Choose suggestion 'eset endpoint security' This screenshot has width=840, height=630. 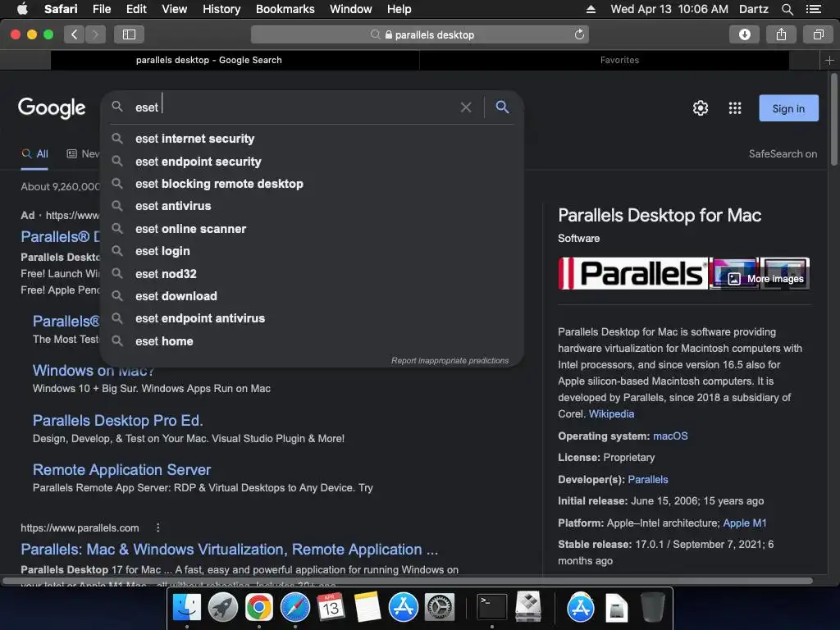click(312, 162)
